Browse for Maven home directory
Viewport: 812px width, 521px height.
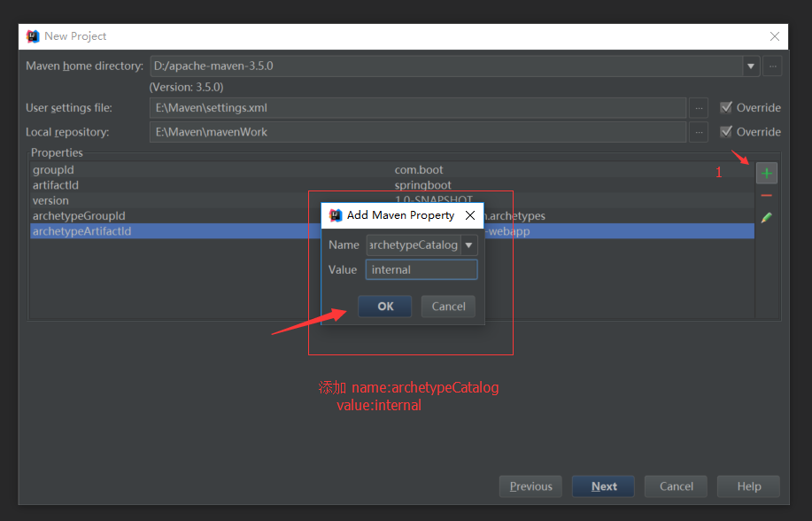[772, 66]
